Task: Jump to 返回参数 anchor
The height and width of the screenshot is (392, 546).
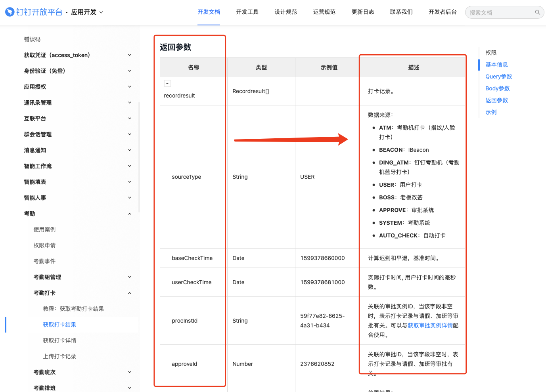Action: tap(496, 100)
